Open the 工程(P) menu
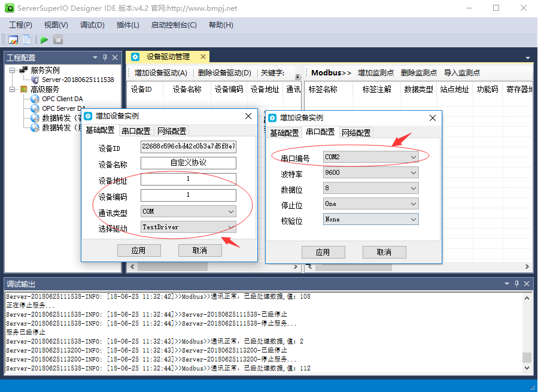Image resolution: width=538 pixels, height=392 pixels. tap(20, 25)
